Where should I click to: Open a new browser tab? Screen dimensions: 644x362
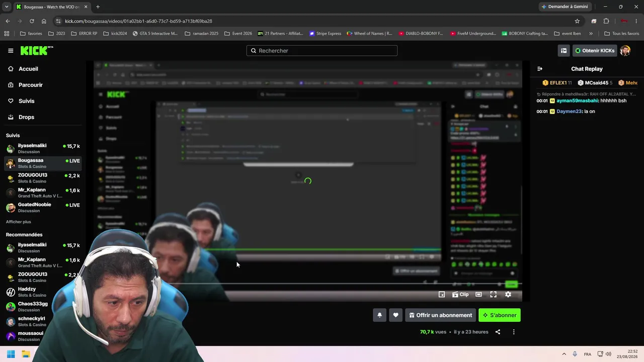point(98,7)
